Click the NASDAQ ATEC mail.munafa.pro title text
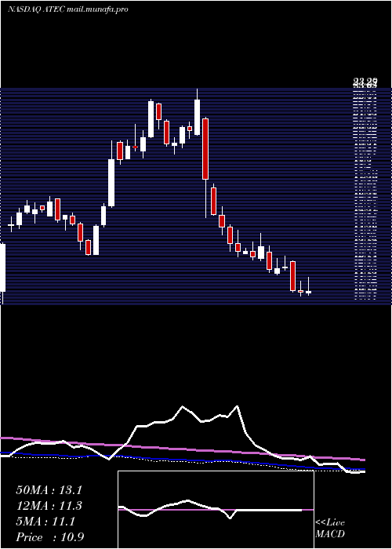 pyautogui.click(x=67, y=9)
